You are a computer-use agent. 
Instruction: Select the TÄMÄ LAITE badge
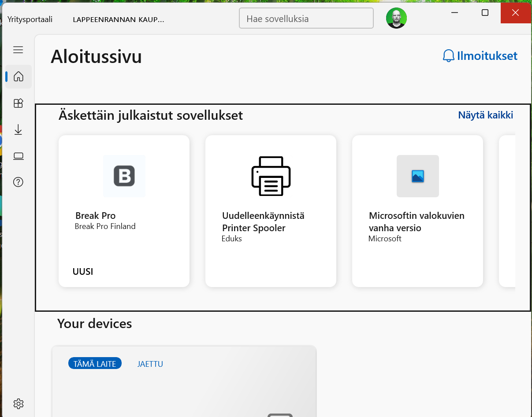point(95,364)
